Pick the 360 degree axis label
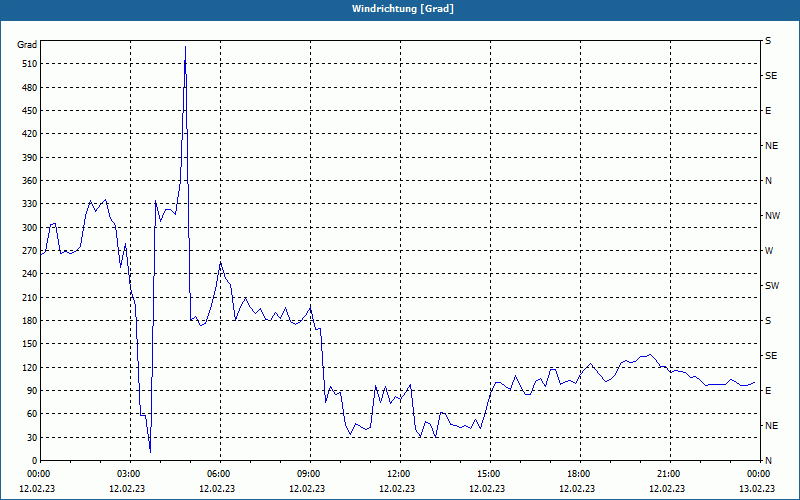 tap(30, 181)
